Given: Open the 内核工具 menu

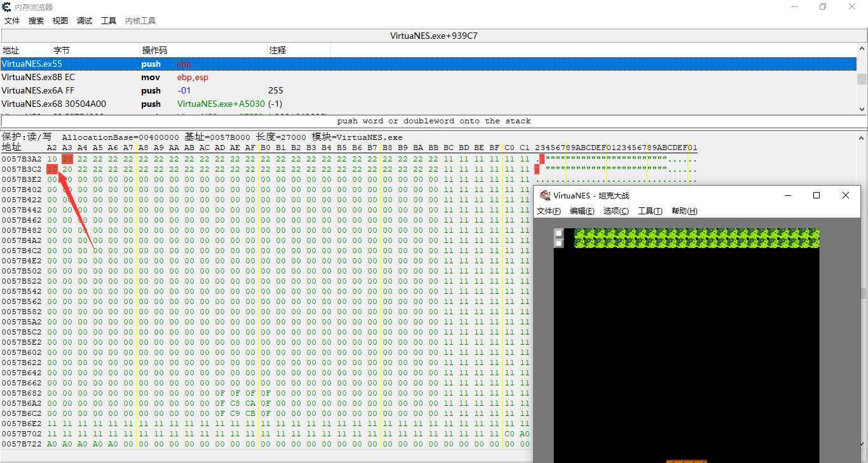Looking at the screenshot, I should (140, 21).
